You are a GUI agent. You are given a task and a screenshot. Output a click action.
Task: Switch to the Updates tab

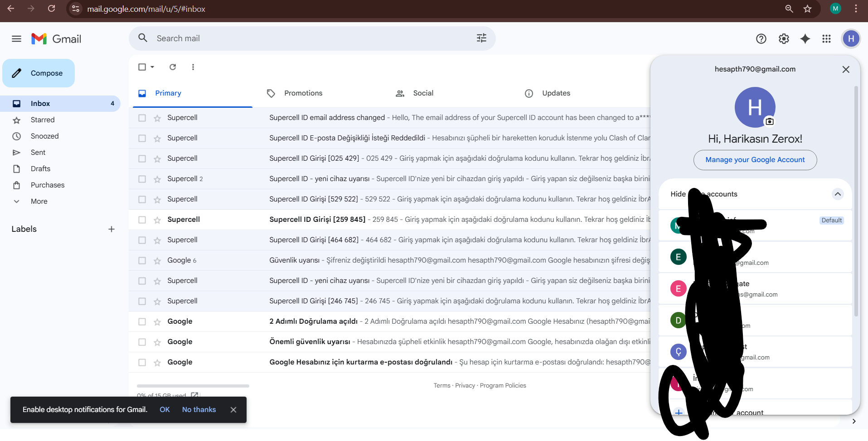[579, 93]
